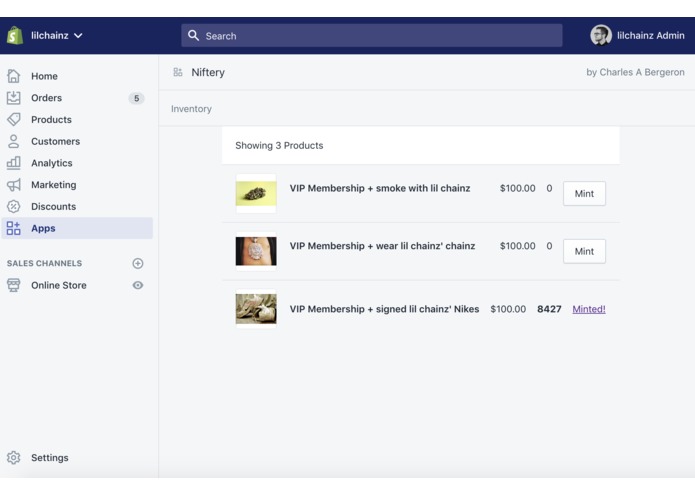Open the lilchainz store switcher chevron

click(x=78, y=35)
